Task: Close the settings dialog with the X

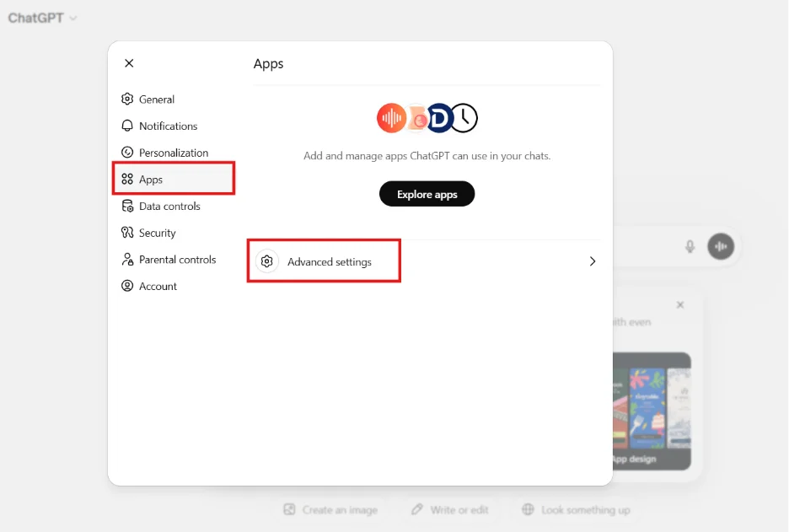Action: click(129, 63)
